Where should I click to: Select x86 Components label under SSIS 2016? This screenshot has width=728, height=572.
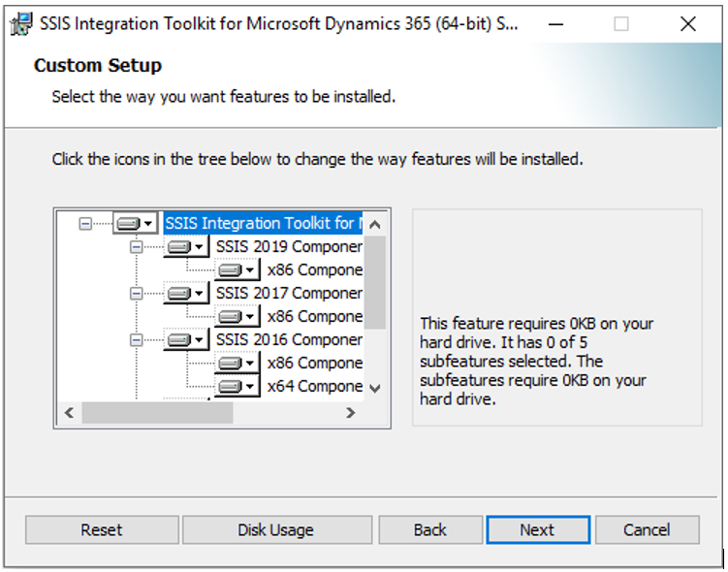(314, 363)
